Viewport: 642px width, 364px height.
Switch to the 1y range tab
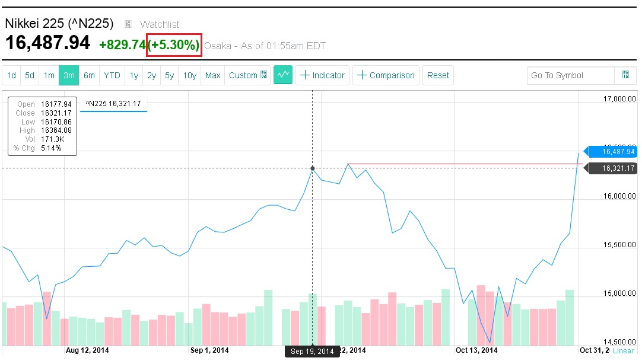(134, 75)
